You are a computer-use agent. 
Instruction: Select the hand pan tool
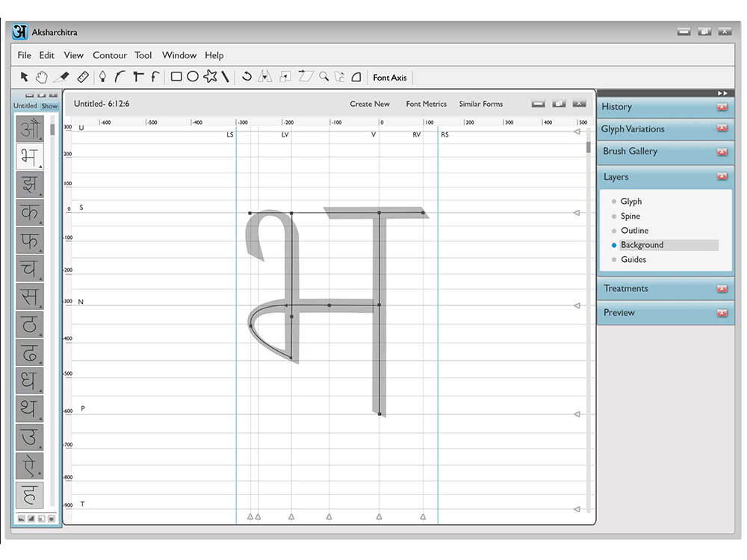[x=42, y=77]
